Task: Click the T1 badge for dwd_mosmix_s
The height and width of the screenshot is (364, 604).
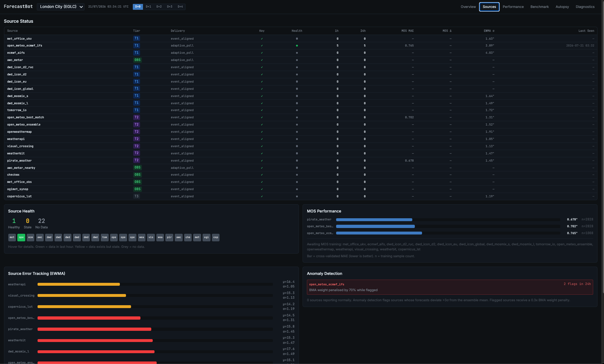Action: (136, 96)
